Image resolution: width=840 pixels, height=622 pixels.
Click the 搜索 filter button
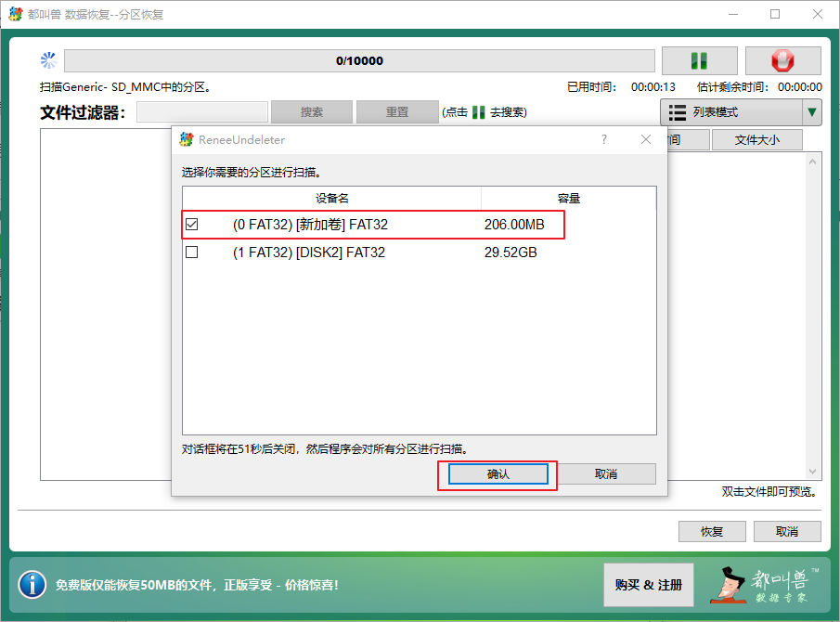311,112
